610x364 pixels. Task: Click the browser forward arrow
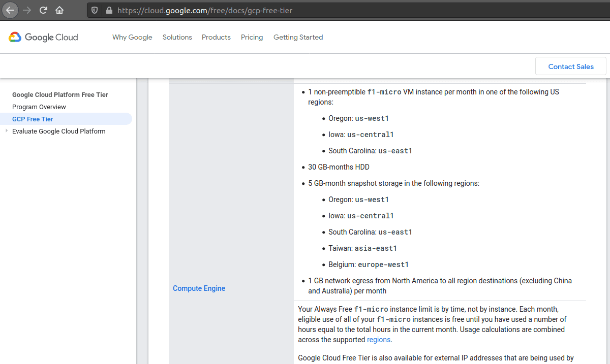click(27, 10)
